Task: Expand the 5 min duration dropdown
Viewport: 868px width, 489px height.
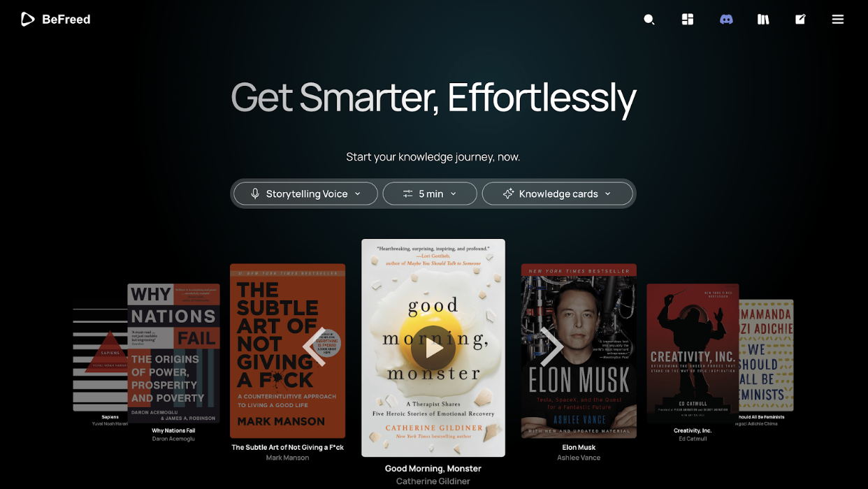Action: click(x=430, y=194)
